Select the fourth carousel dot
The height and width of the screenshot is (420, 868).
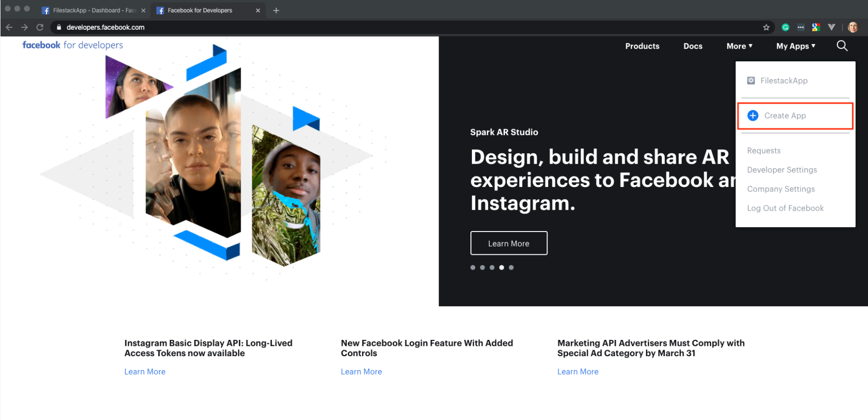(x=502, y=268)
